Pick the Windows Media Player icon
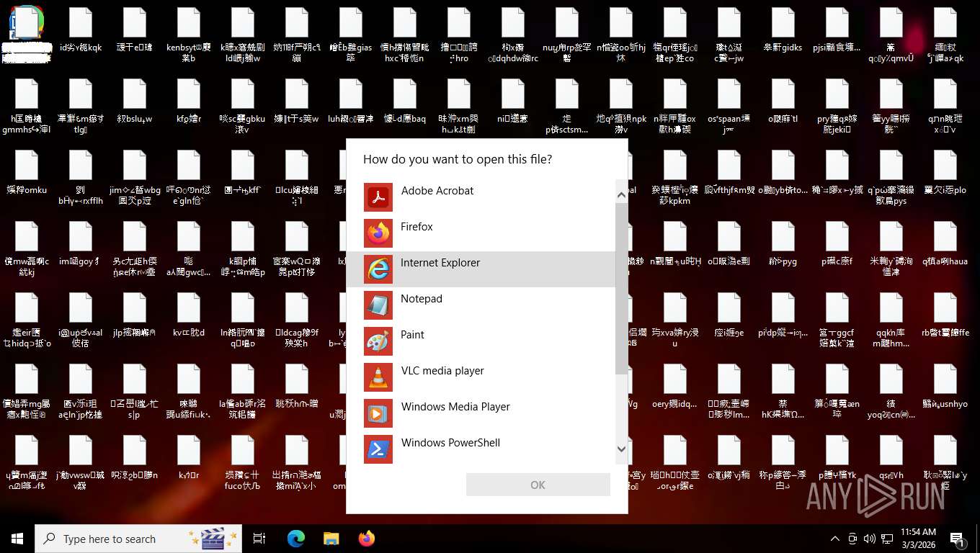 pyautogui.click(x=378, y=413)
